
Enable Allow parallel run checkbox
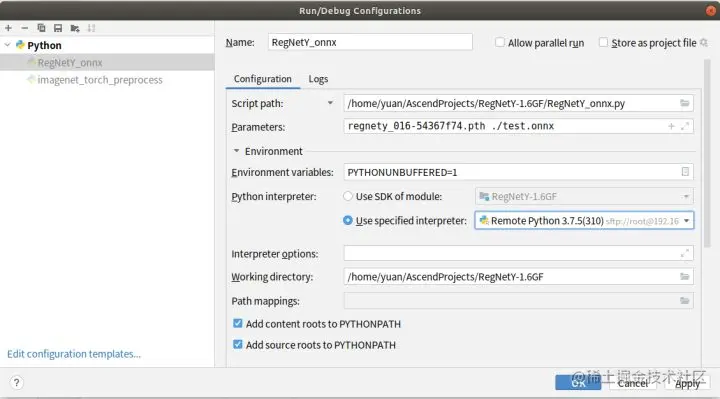click(500, 42)
